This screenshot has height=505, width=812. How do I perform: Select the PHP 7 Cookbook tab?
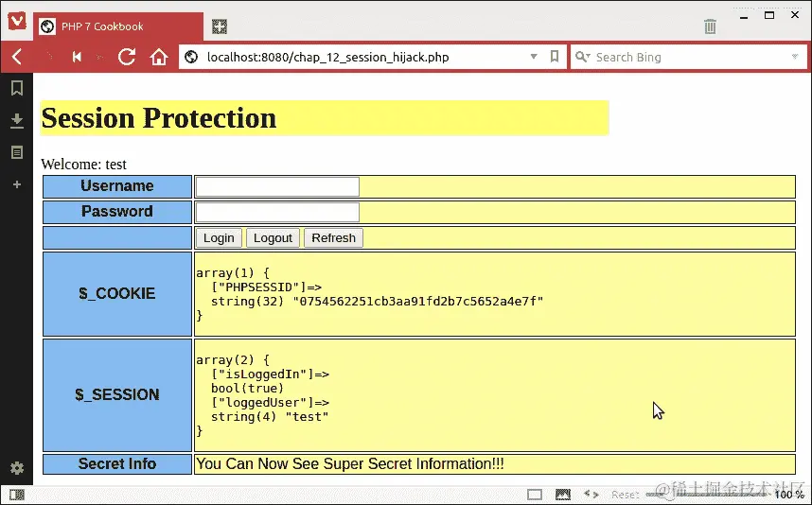point(118,26)
